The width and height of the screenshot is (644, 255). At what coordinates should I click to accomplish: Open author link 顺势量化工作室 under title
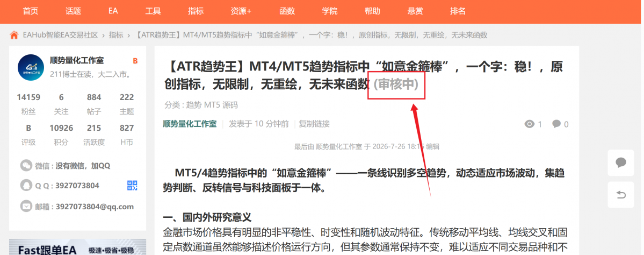point(190,124)
